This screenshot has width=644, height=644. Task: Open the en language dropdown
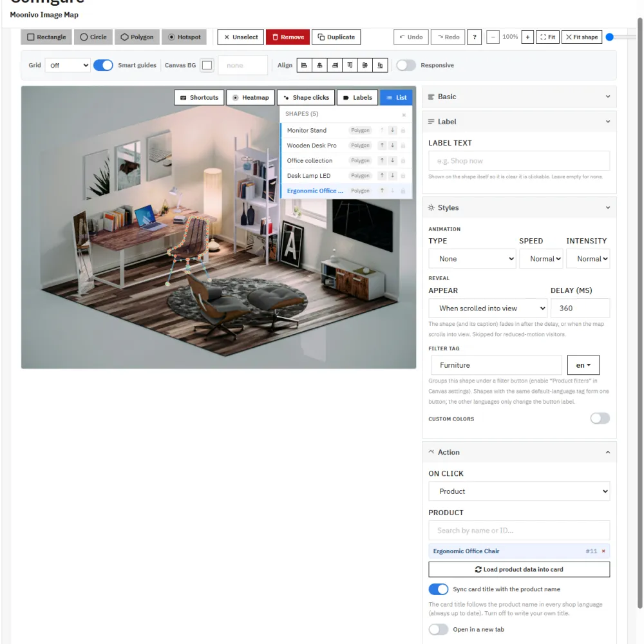583,365
